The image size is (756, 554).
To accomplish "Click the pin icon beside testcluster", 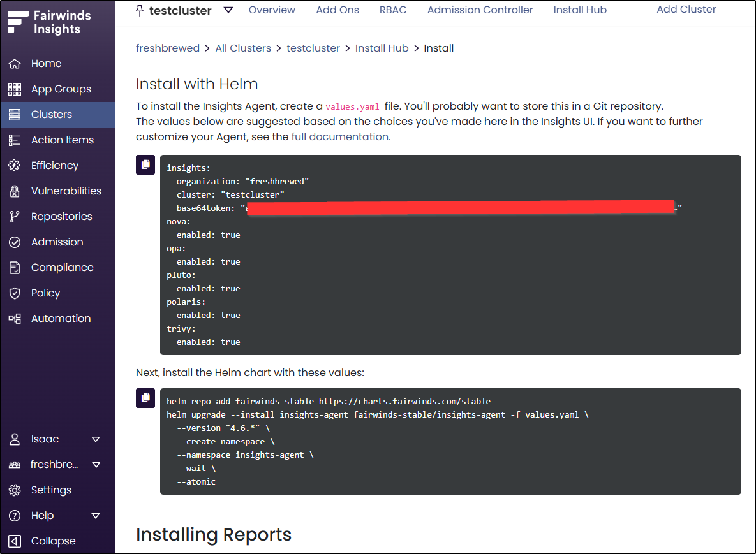I will tap(140, 11).
